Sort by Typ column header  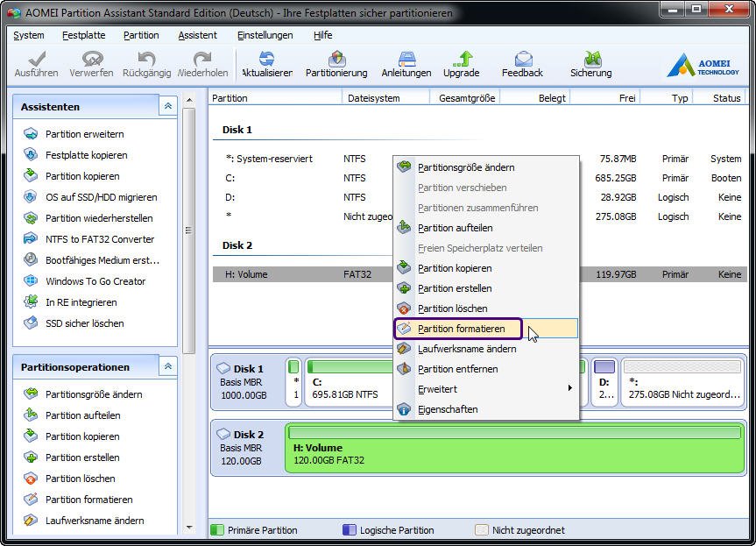click(x=667, y=98)
